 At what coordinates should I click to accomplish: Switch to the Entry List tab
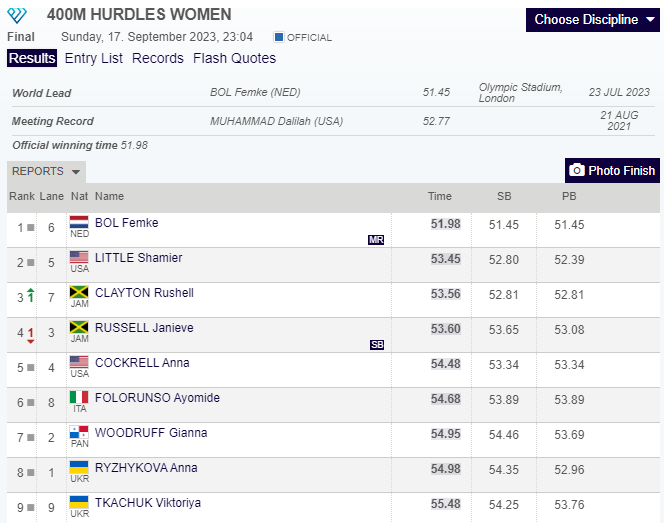[94, 58]
